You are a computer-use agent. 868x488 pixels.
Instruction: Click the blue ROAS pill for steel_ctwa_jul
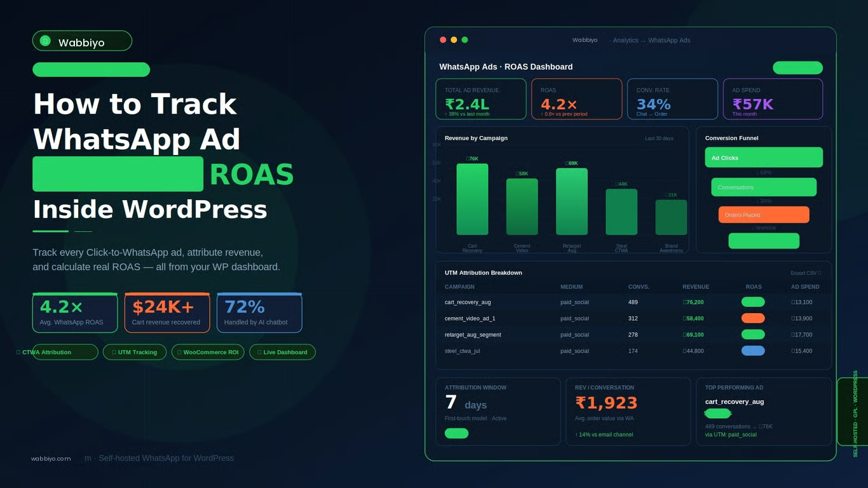point(753,351)
